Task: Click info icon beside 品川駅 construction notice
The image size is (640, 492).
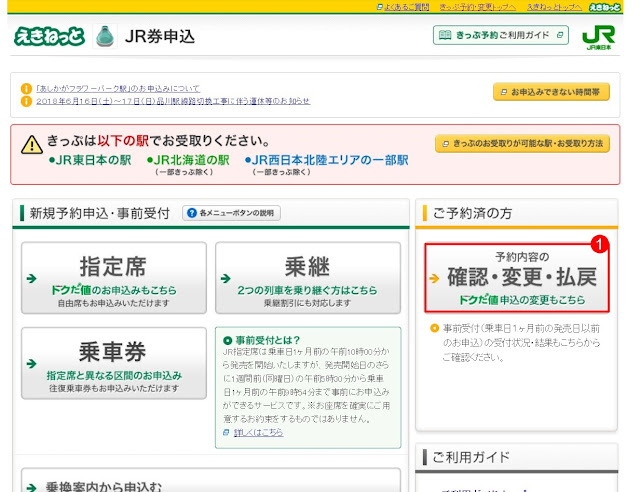Action: click(26, 101)
